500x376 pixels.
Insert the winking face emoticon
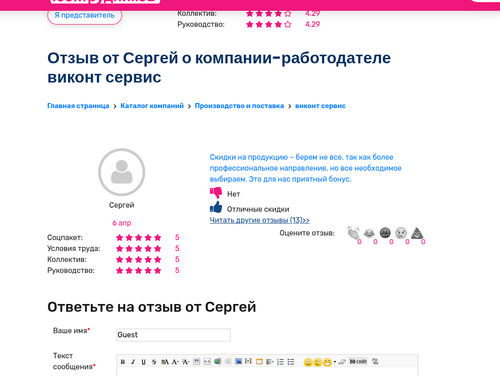[x=318, y=362]
